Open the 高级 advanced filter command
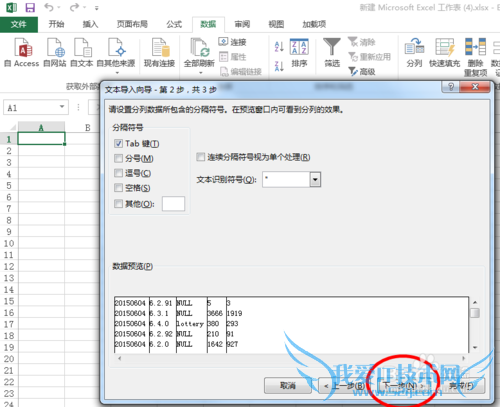 362,71
